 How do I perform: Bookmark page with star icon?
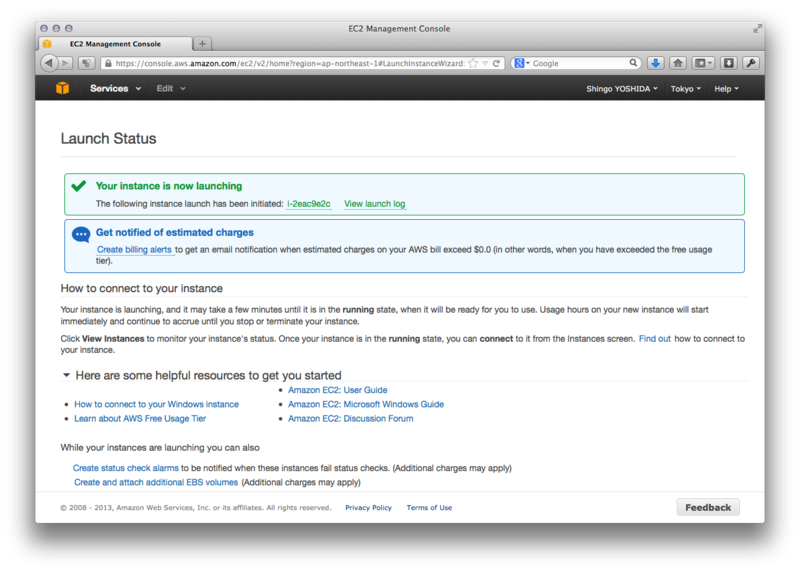point(473,63)
